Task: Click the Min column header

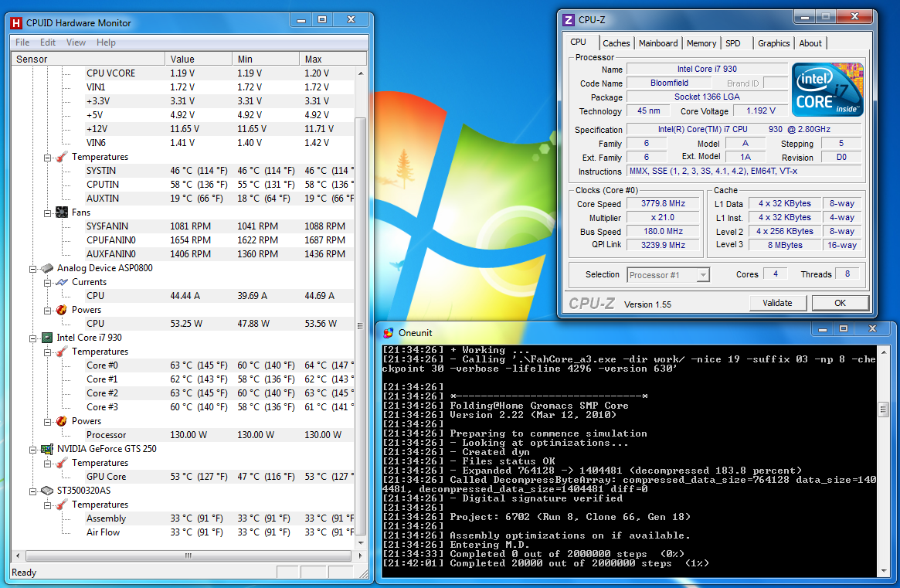Action: coord(266,59)
